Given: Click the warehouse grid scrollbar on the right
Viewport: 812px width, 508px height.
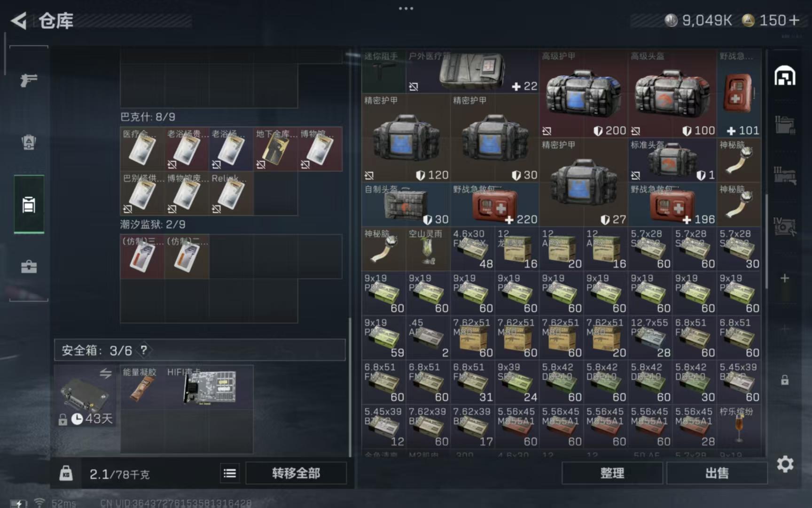Looking at the screenshot, I should [x=766, y=241].
